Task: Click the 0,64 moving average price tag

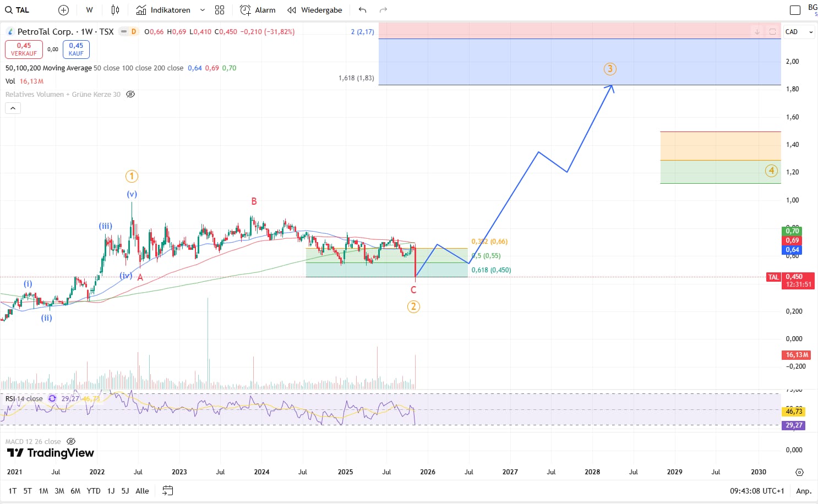Action: coord(792,250)
